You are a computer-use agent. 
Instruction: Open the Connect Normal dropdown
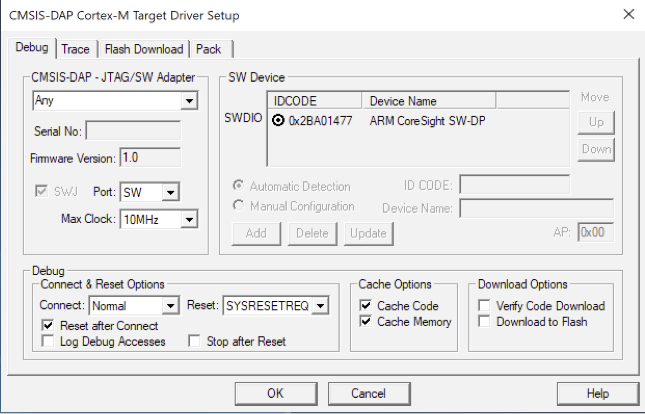click(170, 305)
